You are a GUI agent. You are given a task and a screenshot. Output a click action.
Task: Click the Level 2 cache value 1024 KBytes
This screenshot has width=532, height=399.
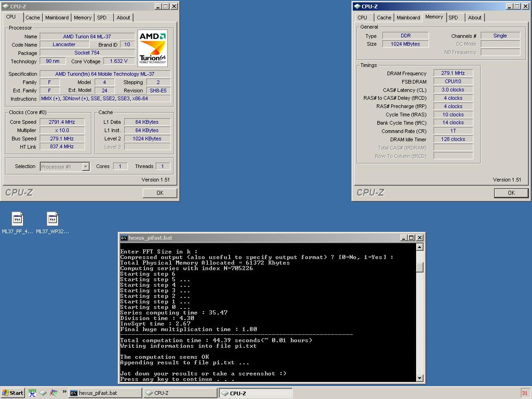(x=147, y=139)
